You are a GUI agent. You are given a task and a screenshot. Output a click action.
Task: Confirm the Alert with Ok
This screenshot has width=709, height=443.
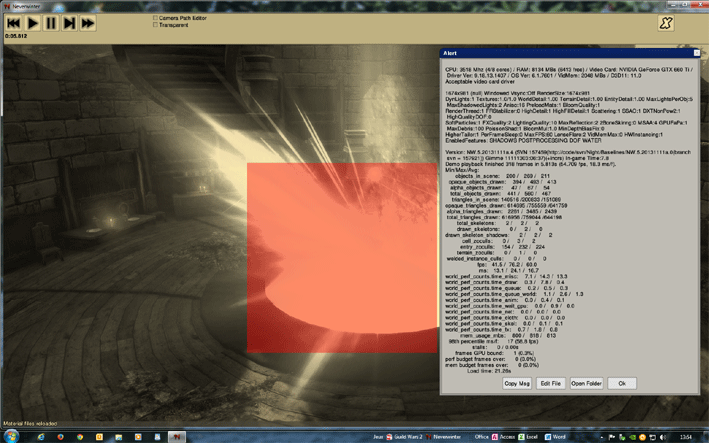tap(622, 383)
